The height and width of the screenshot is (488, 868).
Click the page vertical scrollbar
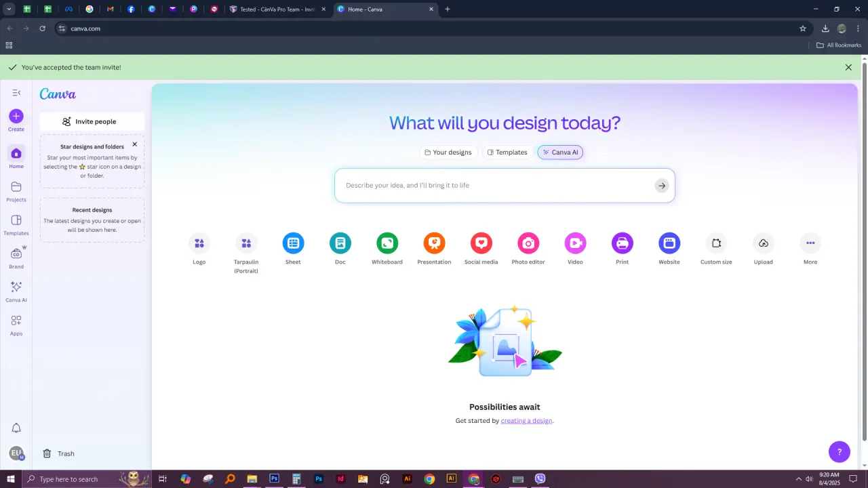(865, 251)
